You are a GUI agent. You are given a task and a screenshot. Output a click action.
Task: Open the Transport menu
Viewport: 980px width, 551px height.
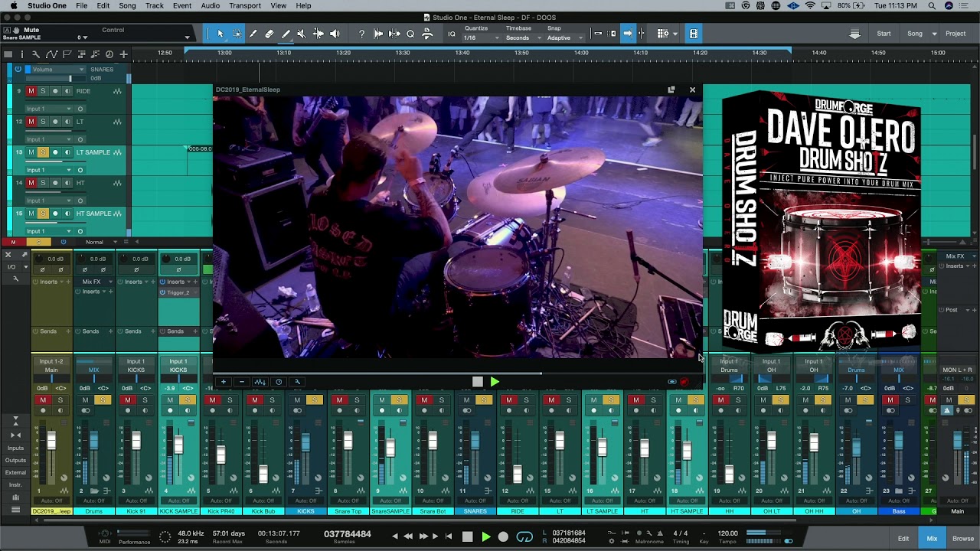click(245, 5)
